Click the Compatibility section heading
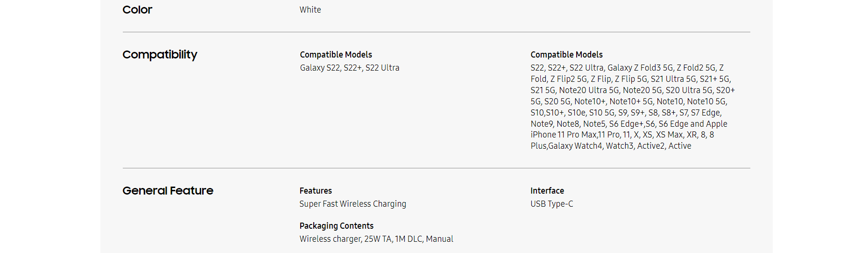Viewport: 868px width, 253px height. tap(160, 55)
